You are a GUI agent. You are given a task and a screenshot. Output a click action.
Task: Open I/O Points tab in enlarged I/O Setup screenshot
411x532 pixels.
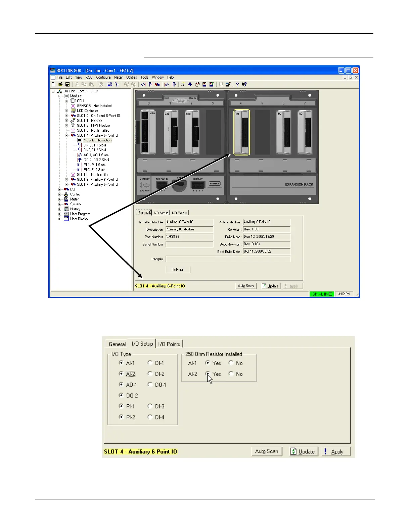point(169,344)
